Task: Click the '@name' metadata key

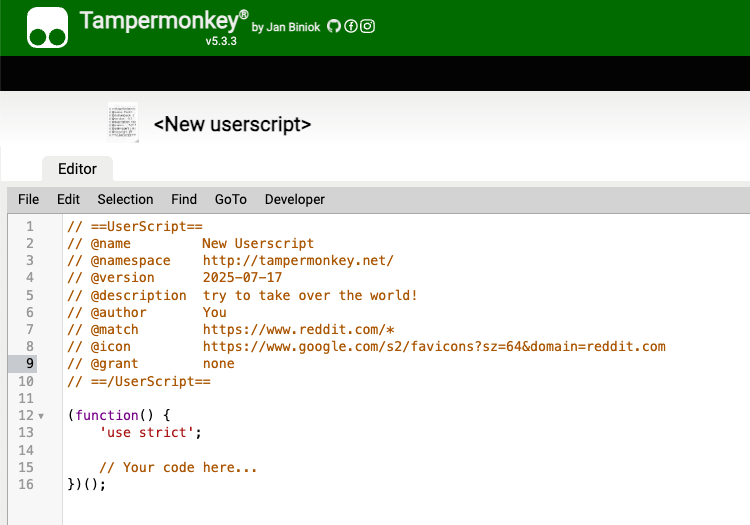Action: point(110,243)
